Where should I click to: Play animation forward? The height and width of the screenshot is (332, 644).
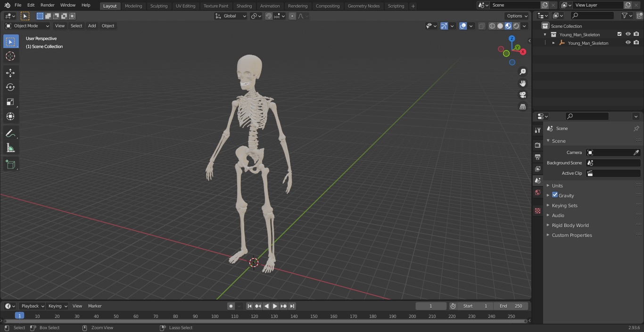pyautogui.click(x=275, y=306)
